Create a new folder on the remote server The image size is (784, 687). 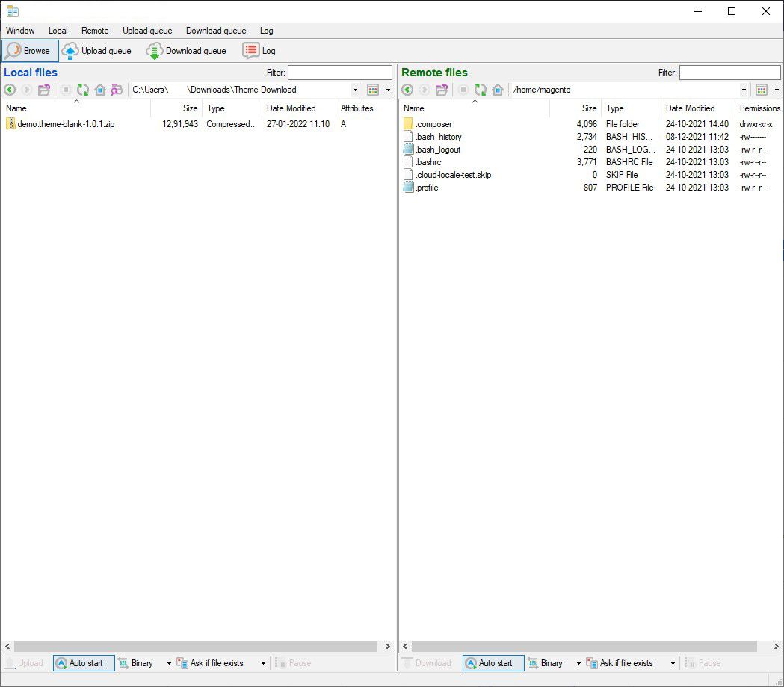(442, 89)
